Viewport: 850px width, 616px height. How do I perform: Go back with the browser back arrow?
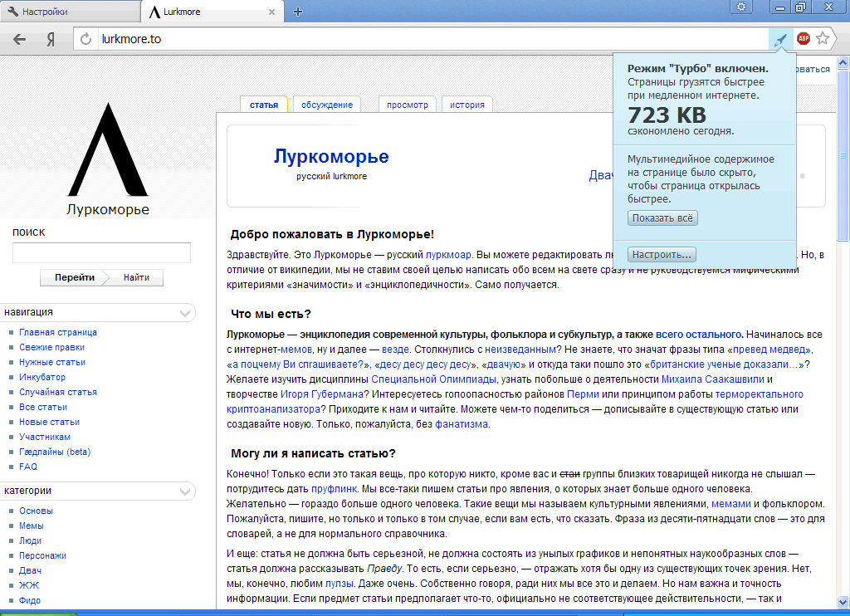(x=20, y=39)
